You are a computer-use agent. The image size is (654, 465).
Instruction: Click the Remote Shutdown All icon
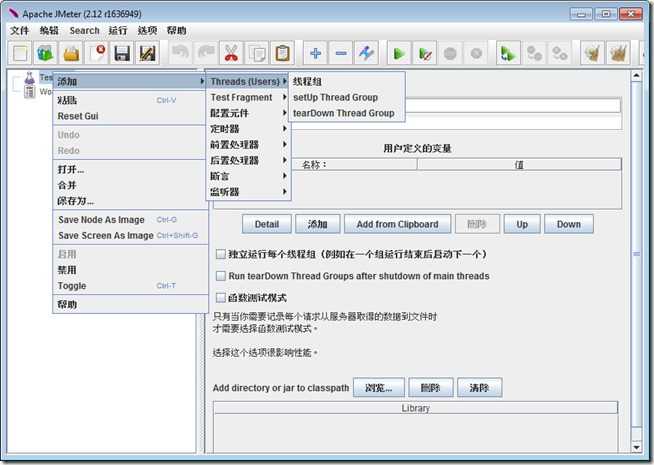559,53
